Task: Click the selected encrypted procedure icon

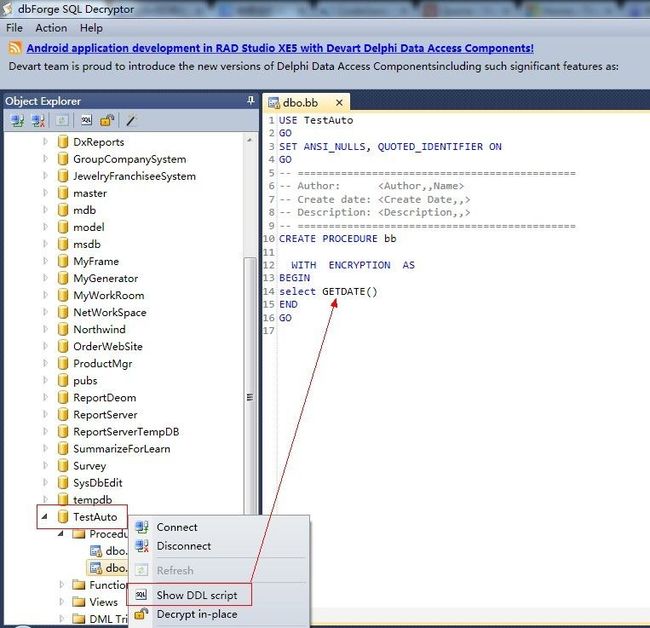Action: point(96,568)
